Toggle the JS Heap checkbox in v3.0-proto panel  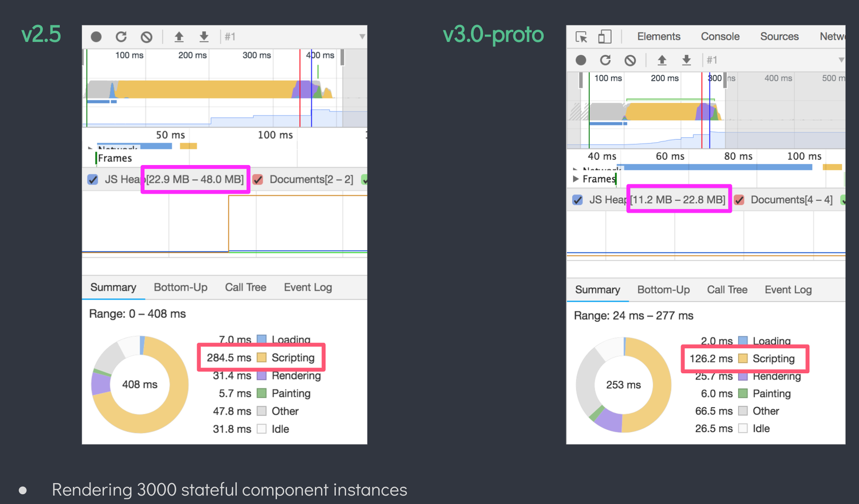(x=577, y=200)
